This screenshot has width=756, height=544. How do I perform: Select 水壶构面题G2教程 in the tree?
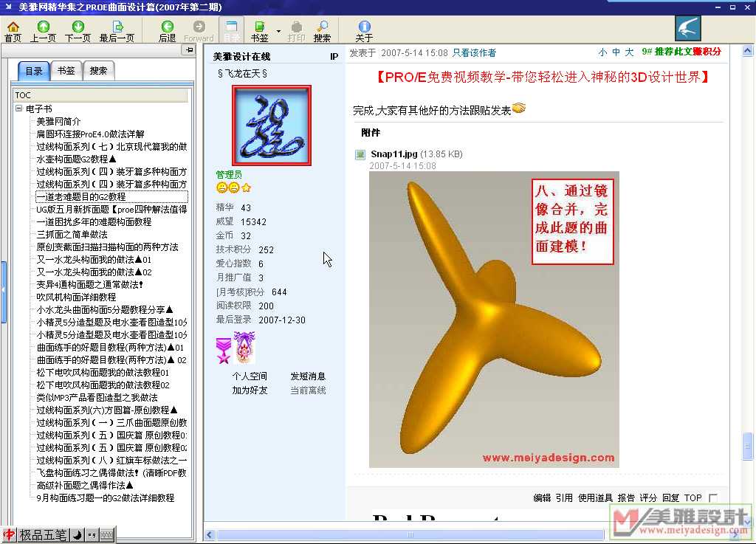tap(76, 159)
